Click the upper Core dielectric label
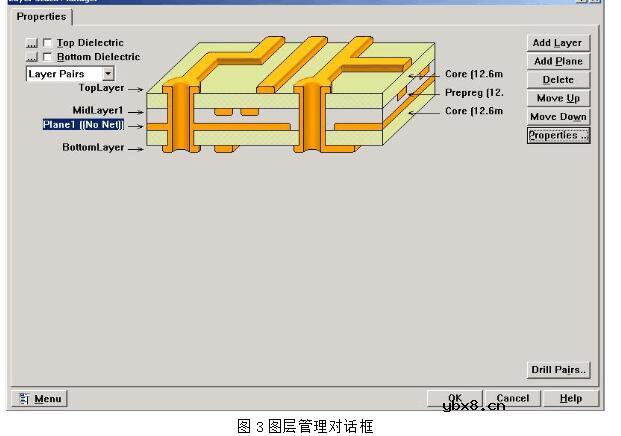 click(x=473, y=74)
